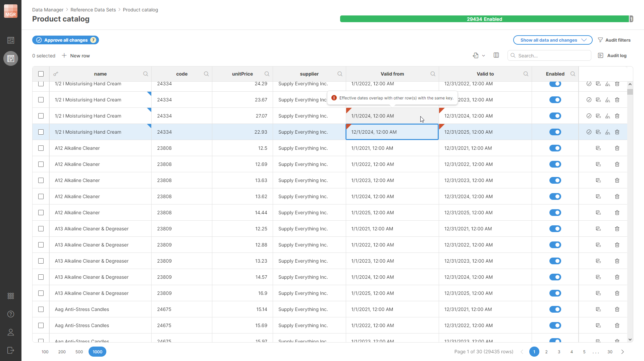This screenshot has width=644, height=361.
Task: Click the Audit log icon
Action: [600, 55]
